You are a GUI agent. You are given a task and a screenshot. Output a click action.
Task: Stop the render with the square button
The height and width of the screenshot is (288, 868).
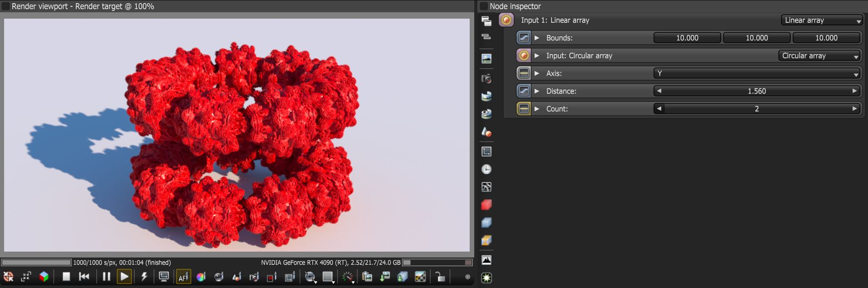click(66, 277)
